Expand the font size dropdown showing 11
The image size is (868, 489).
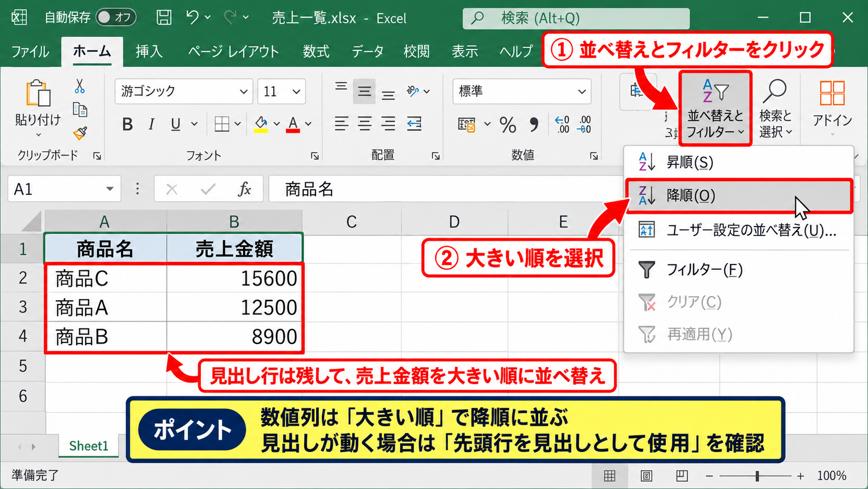[x=281, y=91]
